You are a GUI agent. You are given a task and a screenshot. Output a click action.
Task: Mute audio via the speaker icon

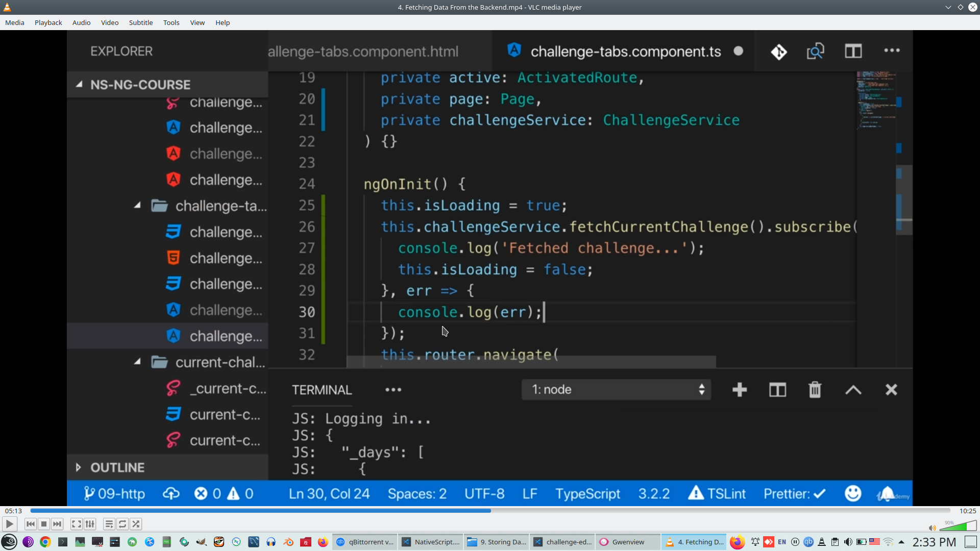tap(932, 528)
